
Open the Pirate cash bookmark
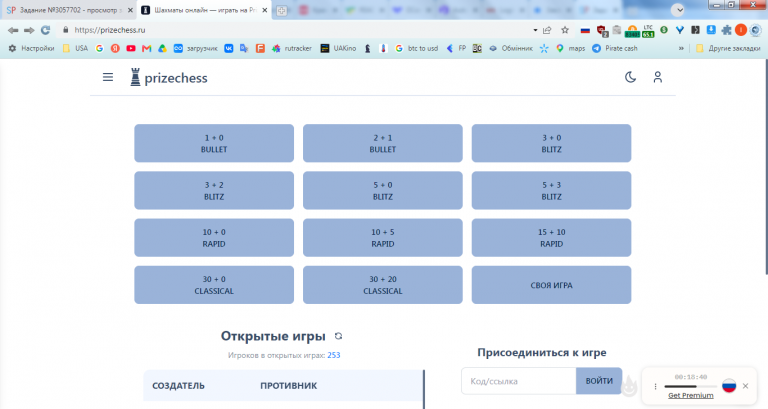(615, 48)
